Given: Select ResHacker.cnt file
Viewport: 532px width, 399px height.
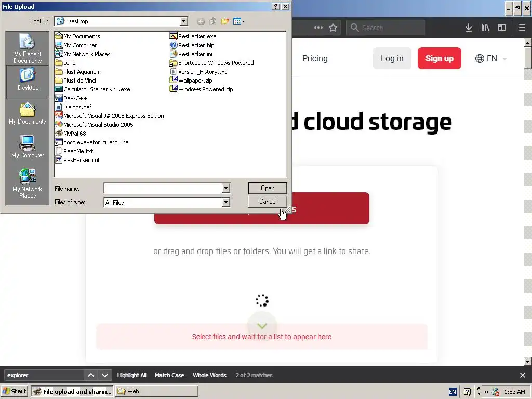Looking at the screenshot, I should pyautogui.click(x=77, y=160).
